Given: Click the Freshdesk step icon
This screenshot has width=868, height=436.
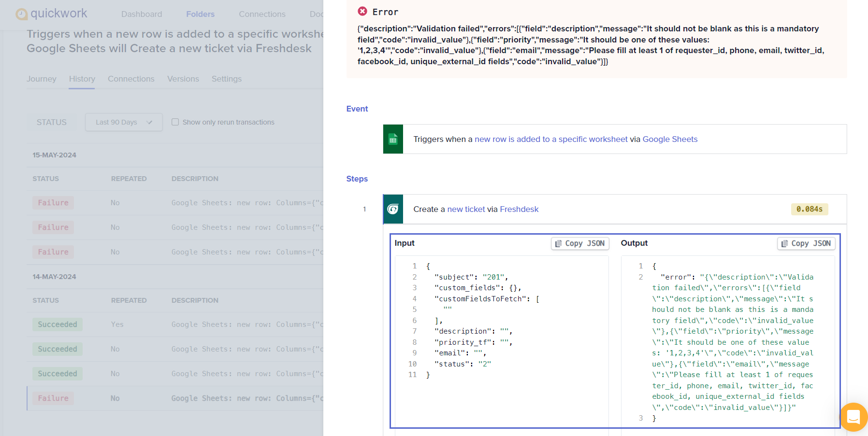Looking at the screenshot, I should point(393,209).
